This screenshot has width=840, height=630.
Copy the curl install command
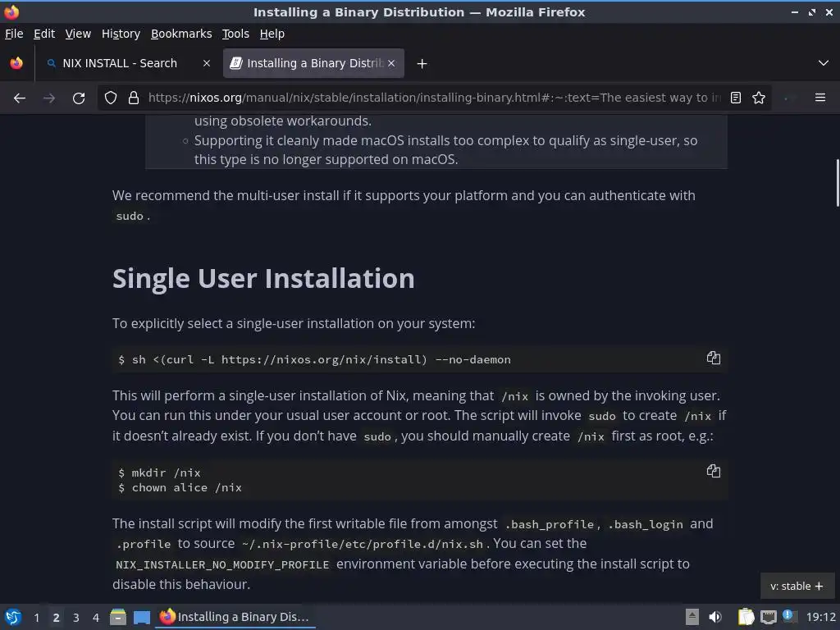point(713,358)
